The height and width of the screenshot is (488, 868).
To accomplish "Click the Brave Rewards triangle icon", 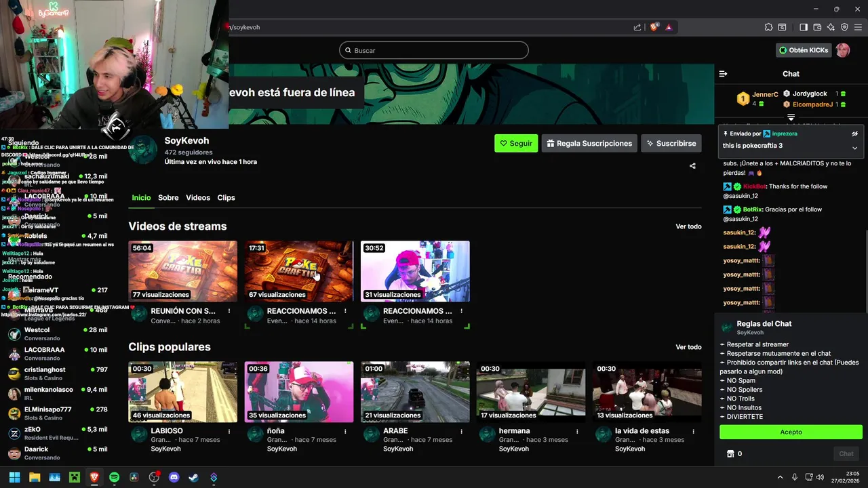I will coord(669,27).
